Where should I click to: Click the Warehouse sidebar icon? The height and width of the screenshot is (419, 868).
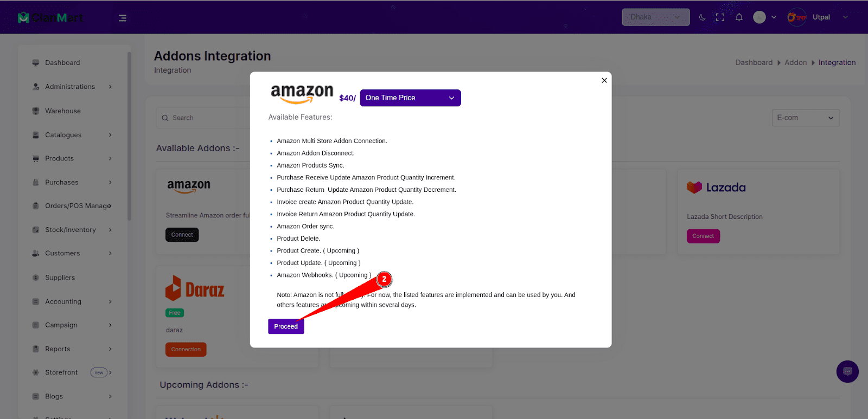(x=36, y=111)
